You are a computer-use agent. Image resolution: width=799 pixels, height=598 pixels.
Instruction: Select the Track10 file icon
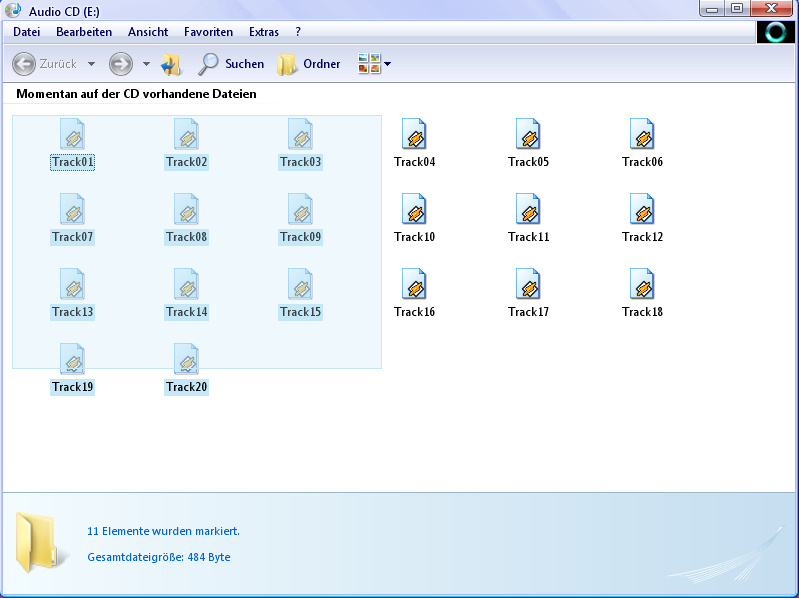(414, 208)
